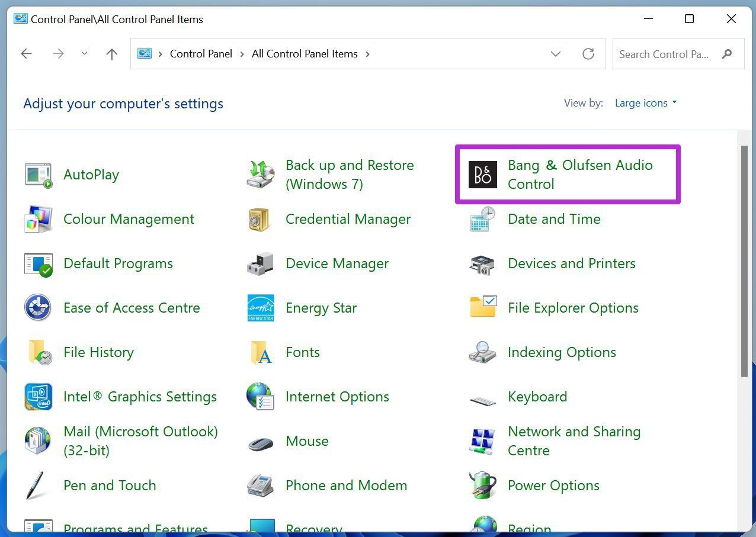Click the Control Panel title bar icon
756x537 pixels.
21,19
